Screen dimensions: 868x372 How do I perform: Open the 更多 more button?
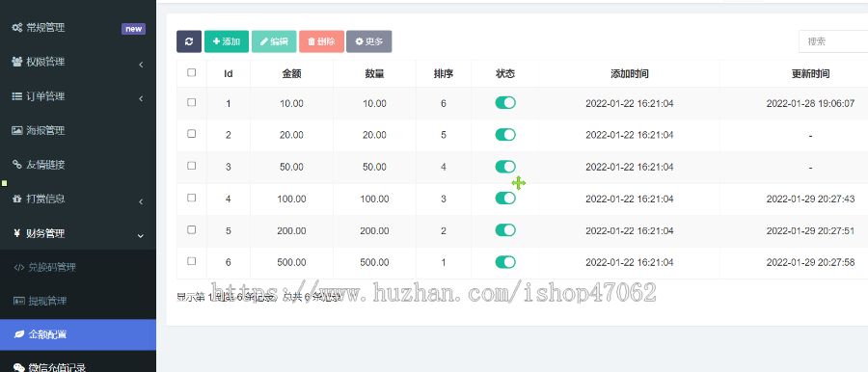click(x=369, y=41)
